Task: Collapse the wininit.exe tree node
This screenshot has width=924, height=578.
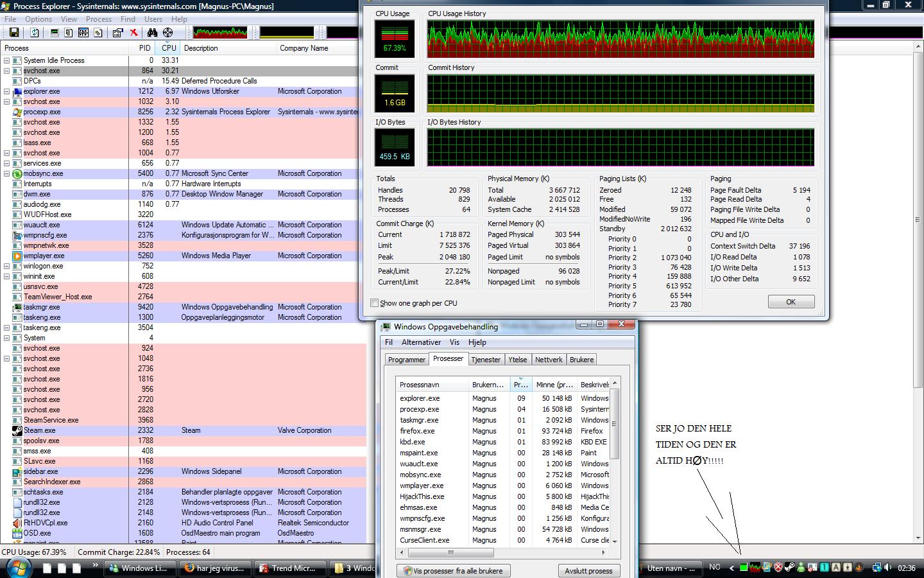Action: (7, 276)
